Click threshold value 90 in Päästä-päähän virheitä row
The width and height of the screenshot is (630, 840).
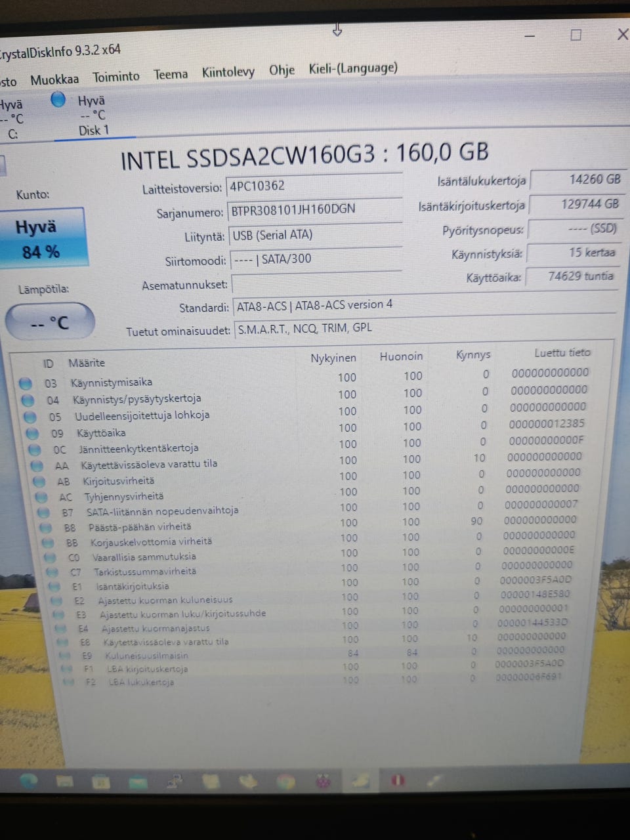coord(476,521)
